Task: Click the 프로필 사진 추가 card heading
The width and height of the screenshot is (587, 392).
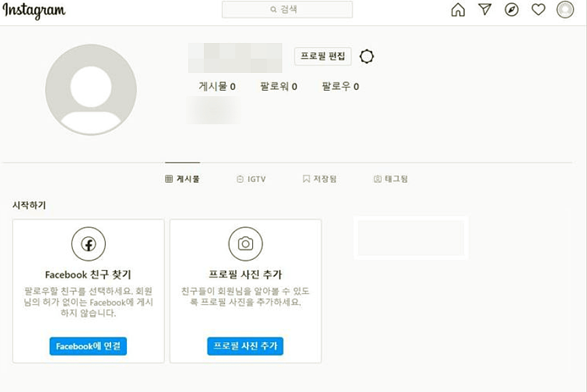Action: [x=245, y=275]
